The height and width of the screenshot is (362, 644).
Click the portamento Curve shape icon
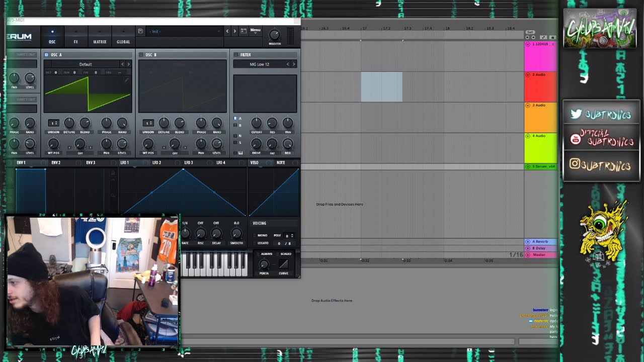284,264
